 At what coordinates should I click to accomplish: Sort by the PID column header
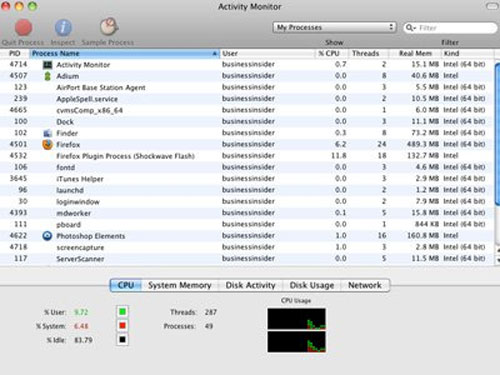point(15,54)
